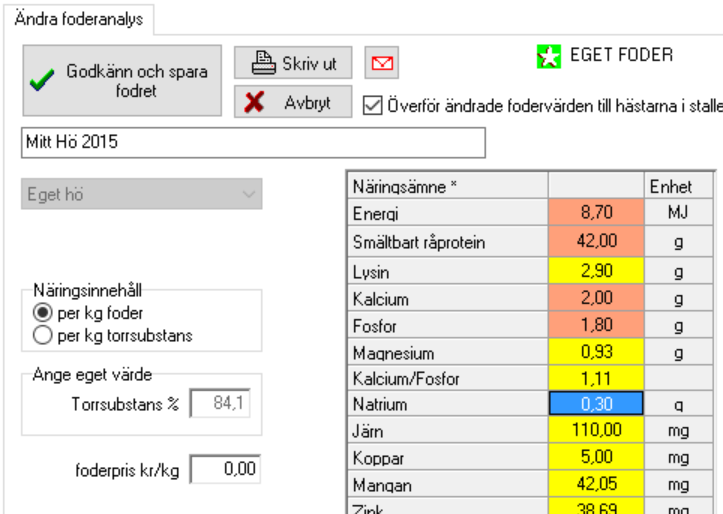
Task: Select the per kg foder radio button
Action: (42, 313)
